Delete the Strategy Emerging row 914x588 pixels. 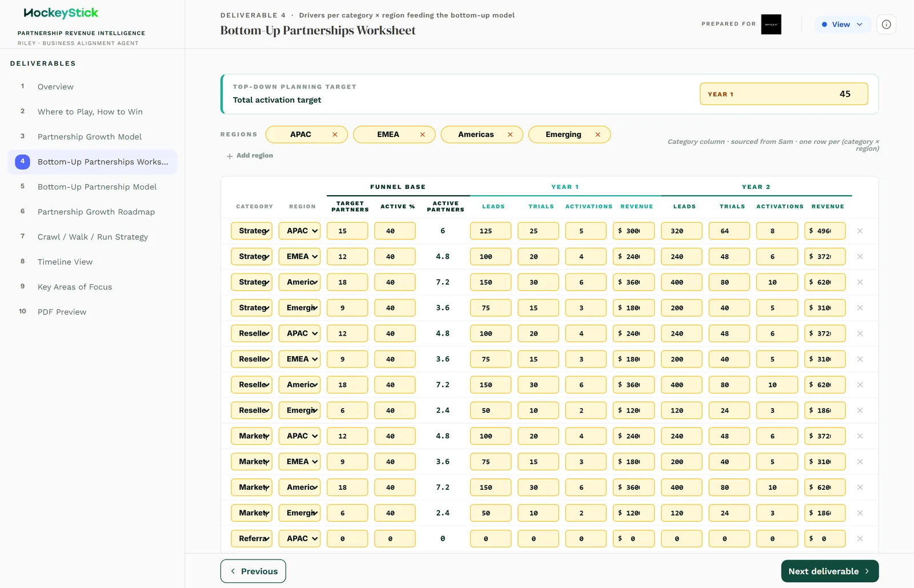point(860,308)
